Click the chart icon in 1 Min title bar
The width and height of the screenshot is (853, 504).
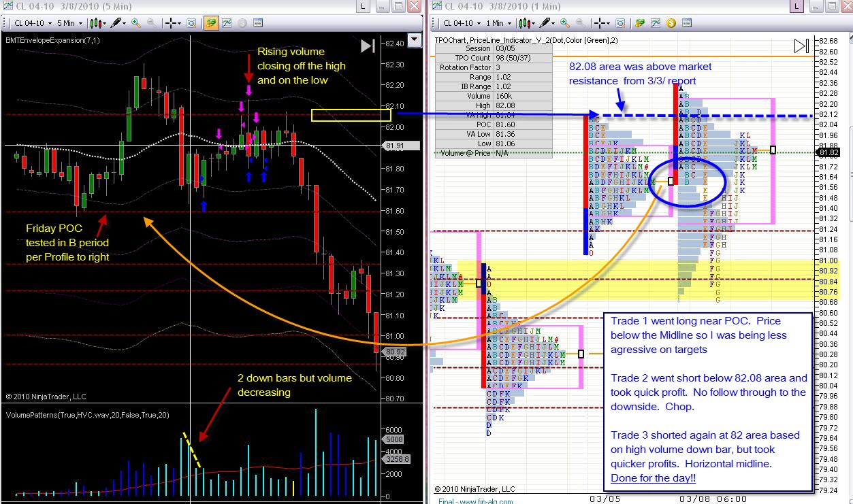tap(437, 6)
